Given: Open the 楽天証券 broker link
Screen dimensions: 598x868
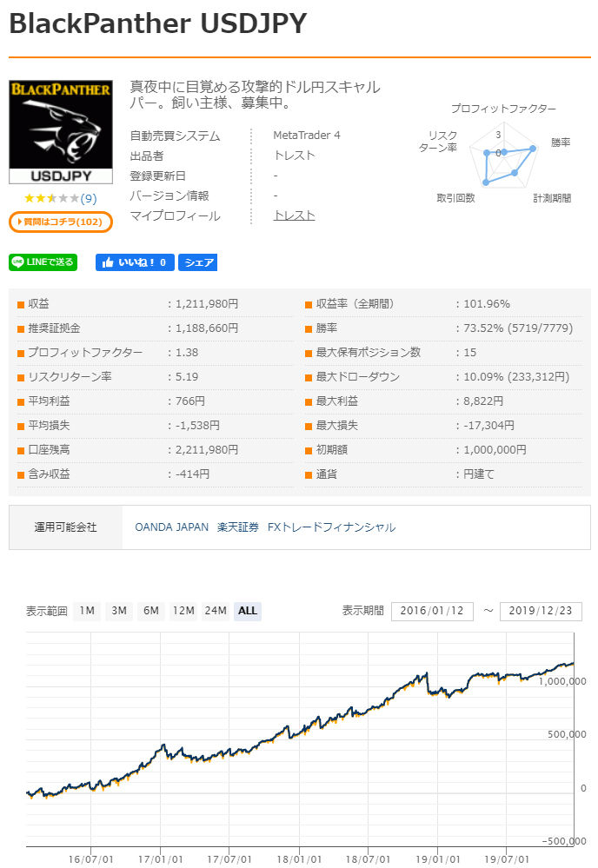Looking at the screenshot, I should 238,527.
